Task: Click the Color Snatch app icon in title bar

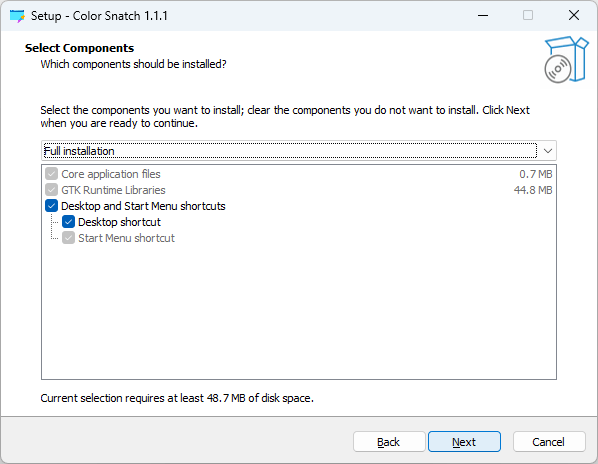Action: pos(17,16)
